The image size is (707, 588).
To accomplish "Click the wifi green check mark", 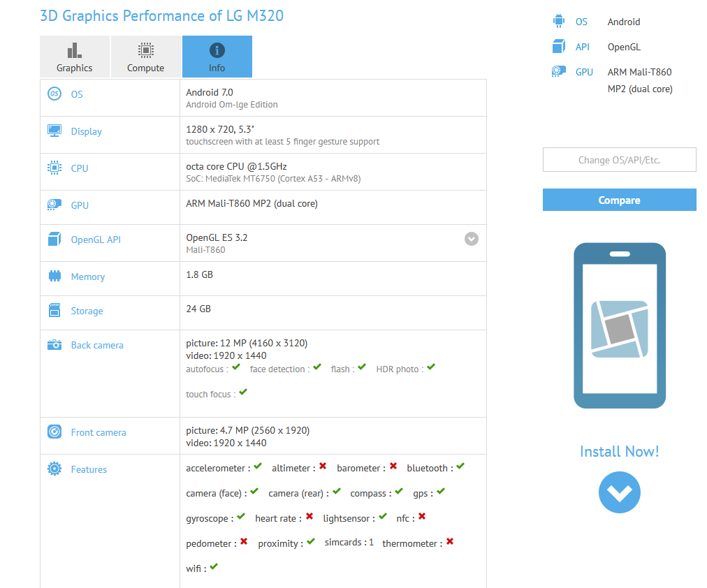I will click(x=214, y=566).
